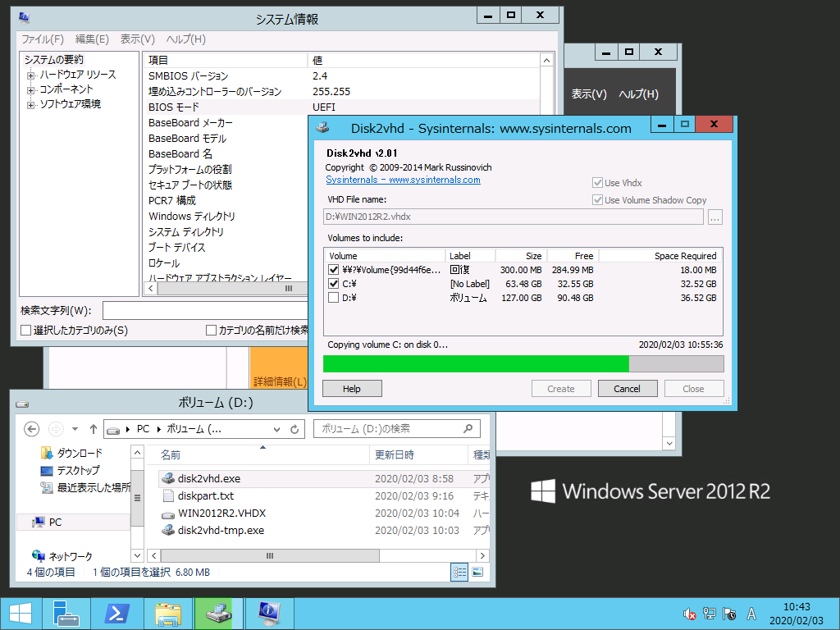Screen dimensions: 840x630
Task: Expand the Software Environment tree node
Action: pyautogui.click(x=30, y=105)
